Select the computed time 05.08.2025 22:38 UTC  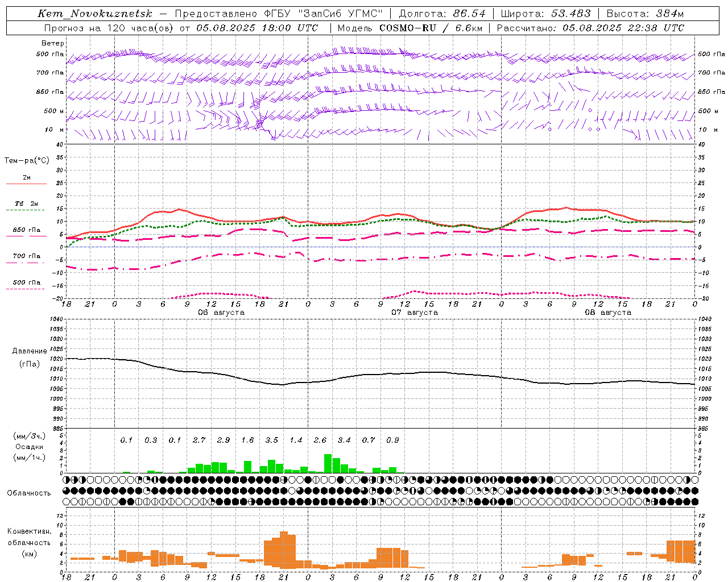[623, 28]
